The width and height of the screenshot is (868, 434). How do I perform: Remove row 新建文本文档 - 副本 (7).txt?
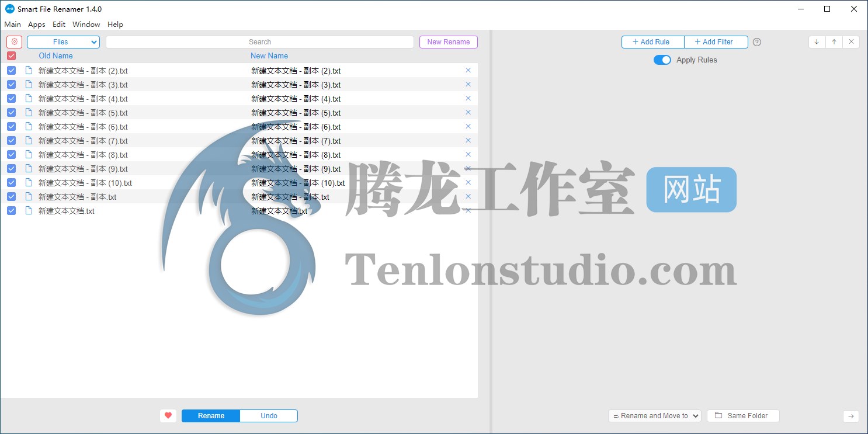click(x=468, y=140)
